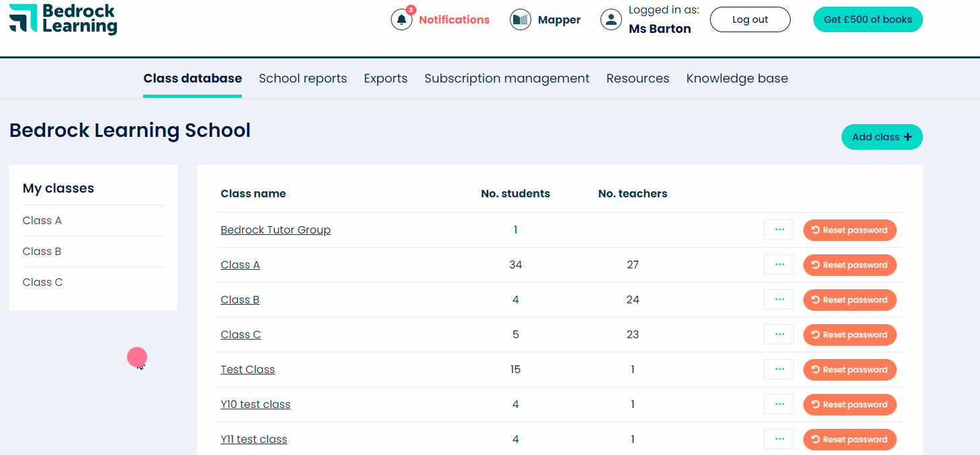Viewport: 980px width, 455px height.
Task: Reset password for Bedrock Tutor Group
Action: click(850, 230)
